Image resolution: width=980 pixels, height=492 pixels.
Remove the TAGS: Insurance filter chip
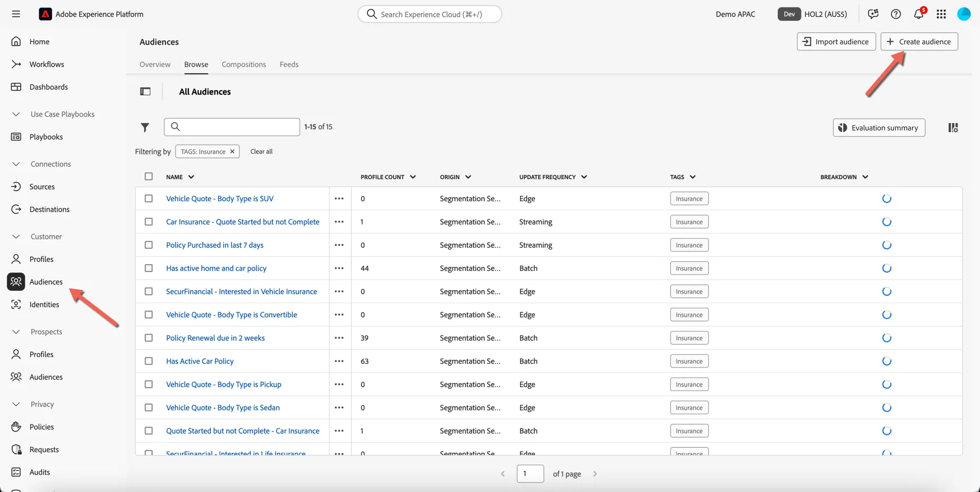pyautogui.click(x=232, y=151)
